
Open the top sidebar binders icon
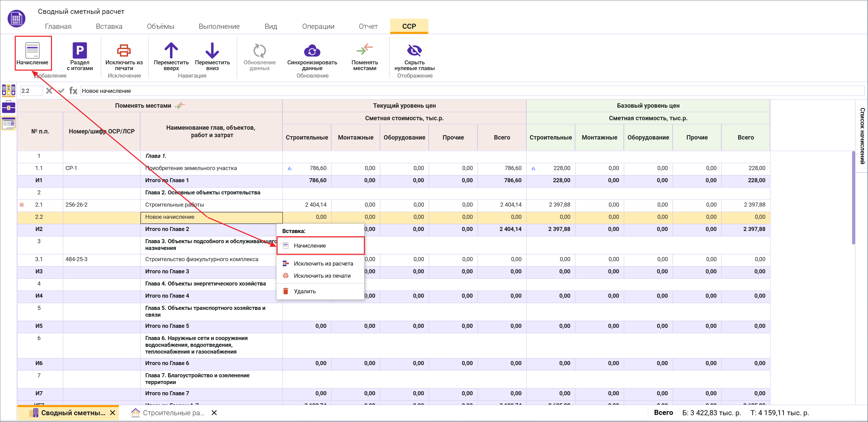coord(8,90)
